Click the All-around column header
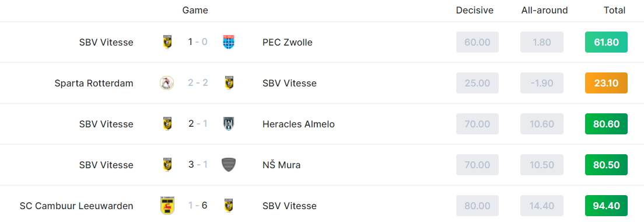Viewport: 644px width, 222px height. click(x=545, y=11)
